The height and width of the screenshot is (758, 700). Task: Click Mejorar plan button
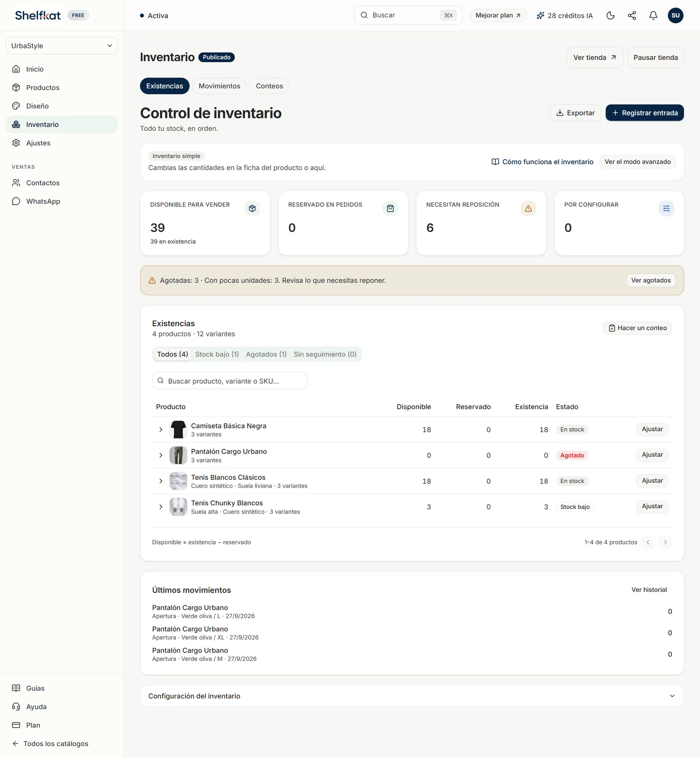498,15
